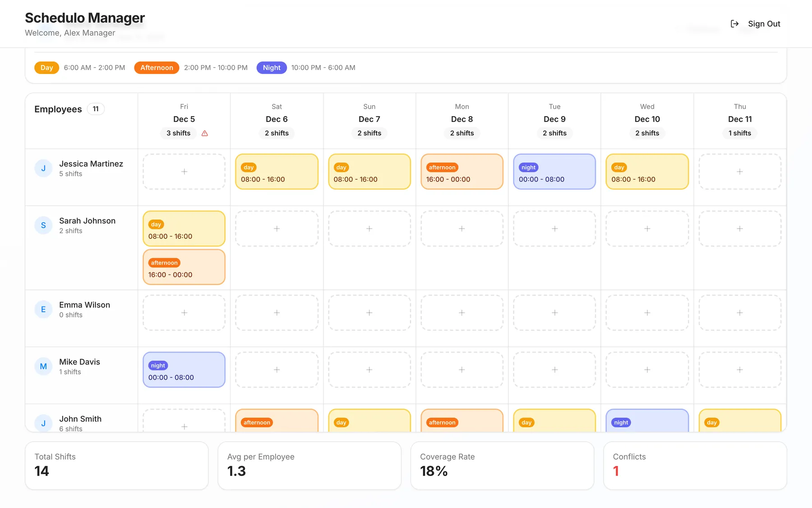This screenshot has height=508, width=812.
Task: Add a shift for Mike Davis on Dec 11
Action: click(740, 369)
